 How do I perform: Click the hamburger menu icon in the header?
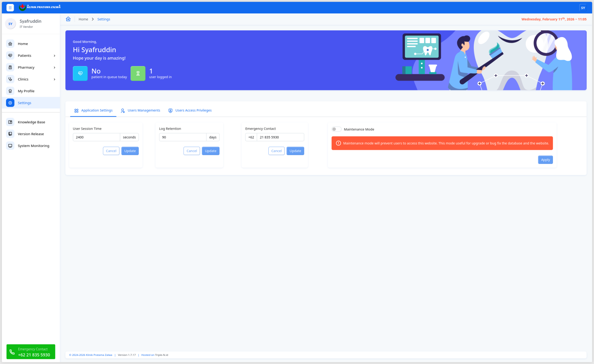(x=10, y=7)
